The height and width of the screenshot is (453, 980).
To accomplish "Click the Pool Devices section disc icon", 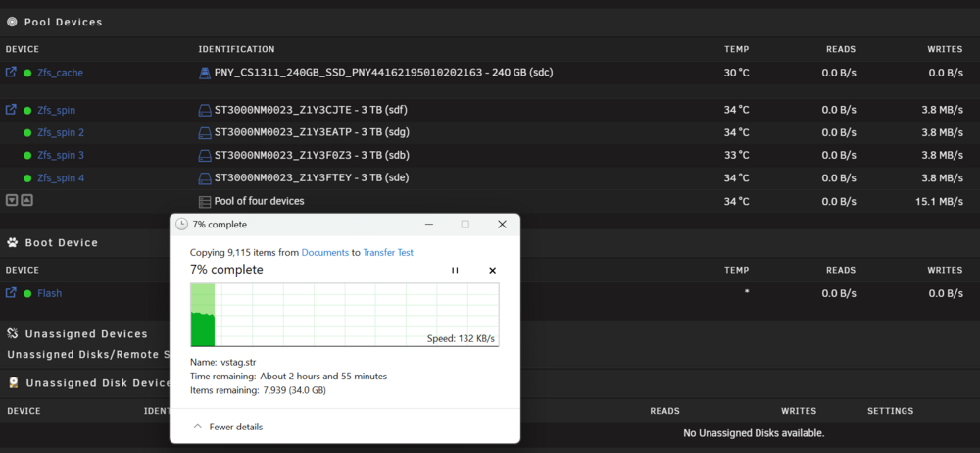I will tap(11, 22).
